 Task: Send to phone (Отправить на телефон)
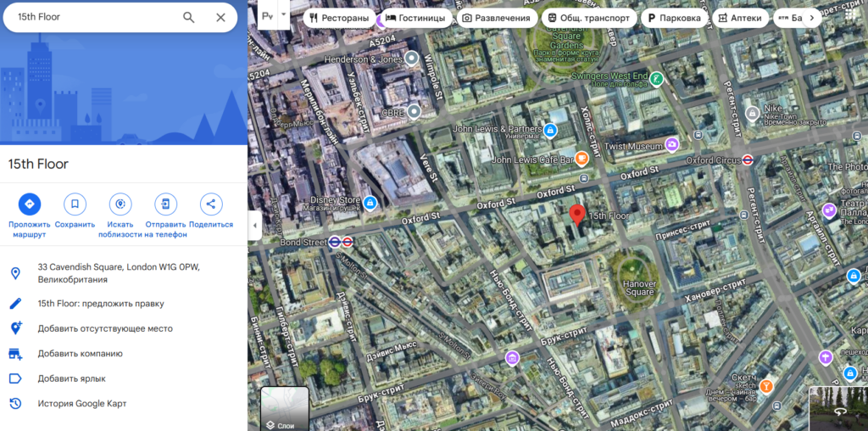pos(165,204)
